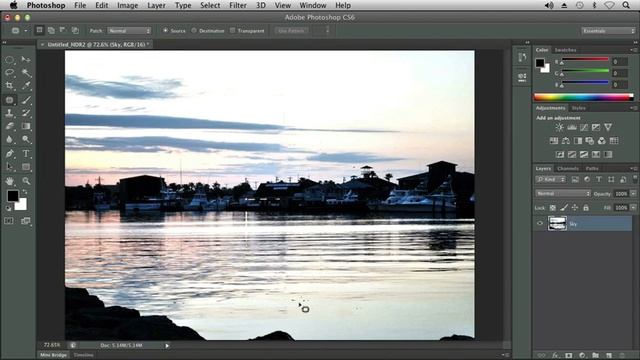
Task: Add a Vibrance adjustment
Action: [608, 127]
